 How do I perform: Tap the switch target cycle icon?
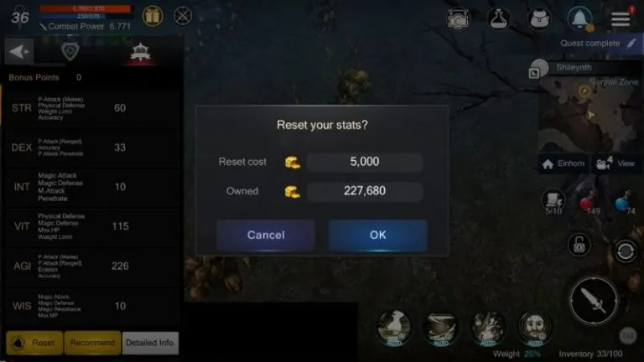(625, 251)
